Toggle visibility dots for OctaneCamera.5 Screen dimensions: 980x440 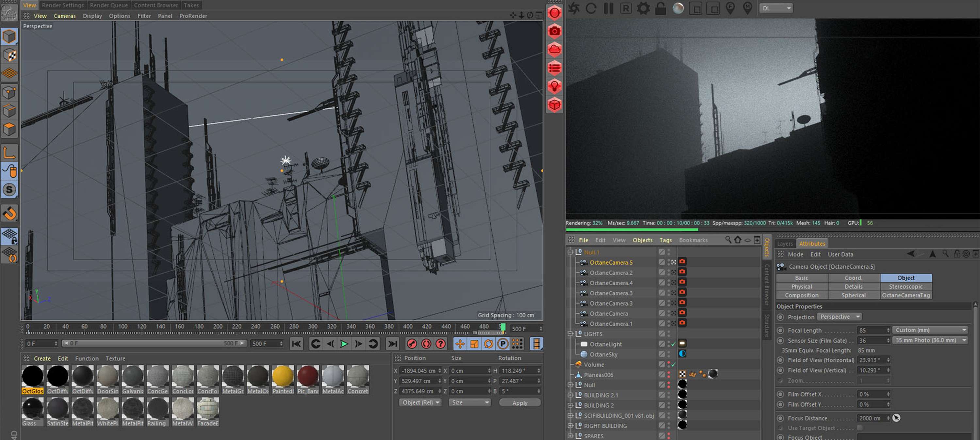(x=668, y=262)
